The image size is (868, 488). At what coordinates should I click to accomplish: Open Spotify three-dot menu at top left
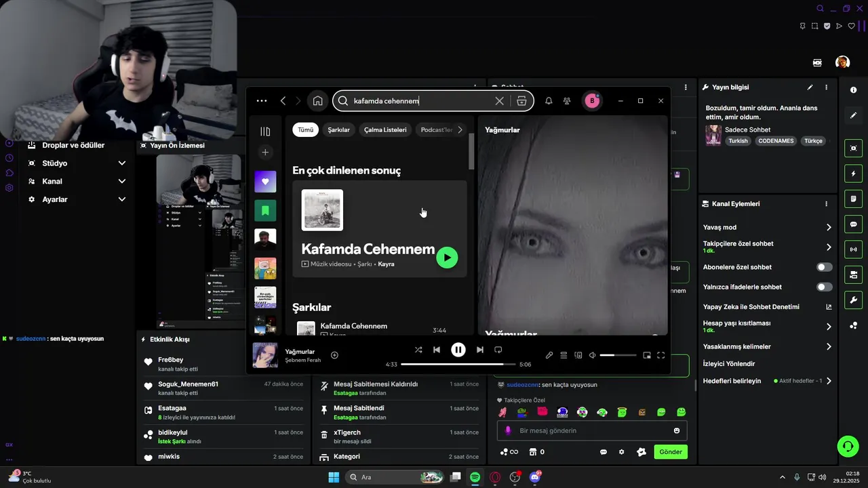[262, 101]
